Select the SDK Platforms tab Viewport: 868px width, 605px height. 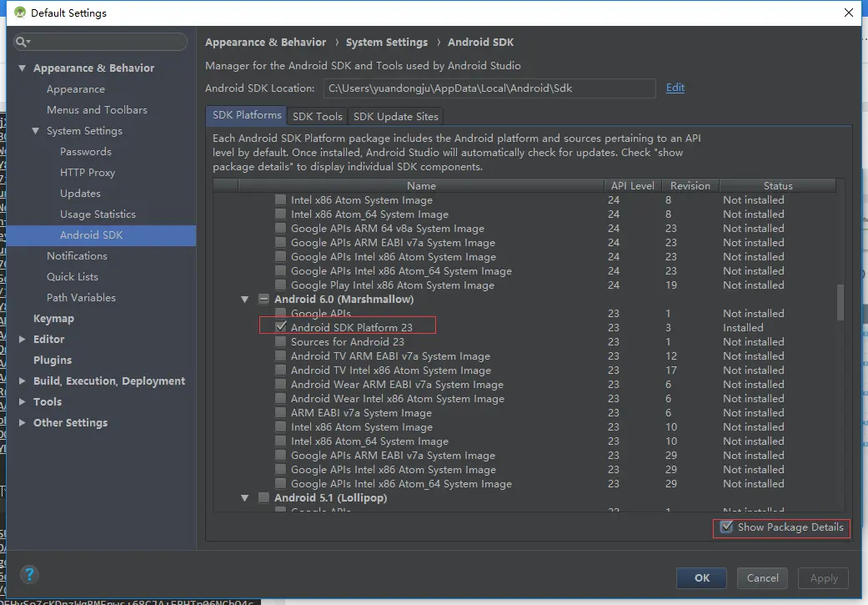pyautogui.click(x=247, y=115)
